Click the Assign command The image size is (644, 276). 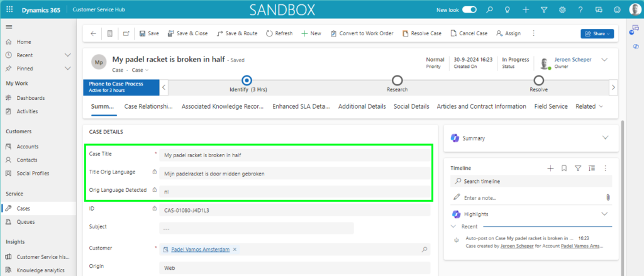(508, 33)
